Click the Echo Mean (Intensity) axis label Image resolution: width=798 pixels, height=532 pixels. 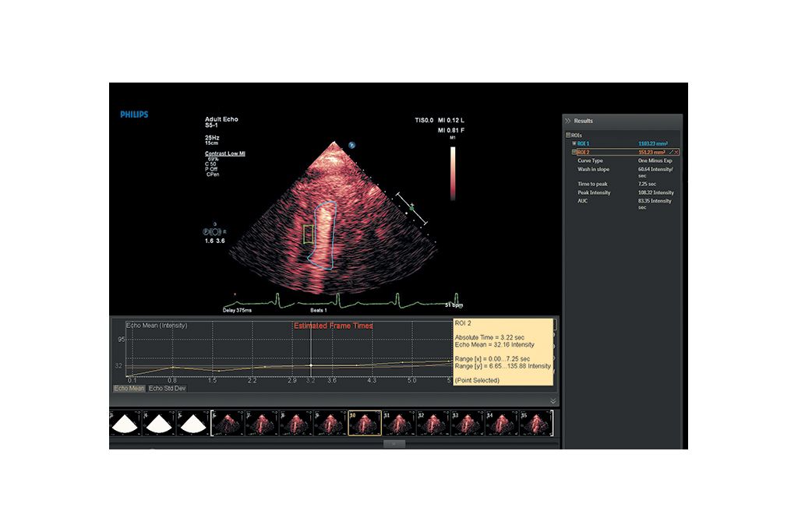click(x=157, y=326)
